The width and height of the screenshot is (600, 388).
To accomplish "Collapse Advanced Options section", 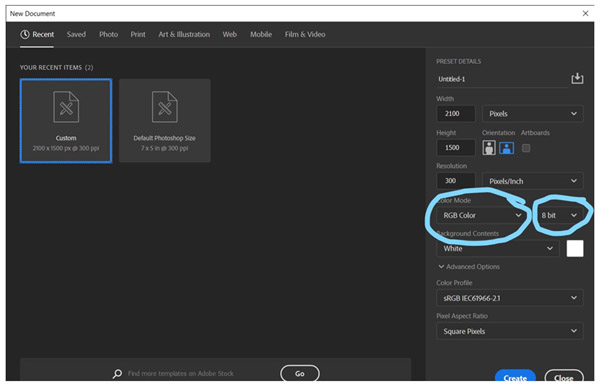I will (x=469, y=267).
